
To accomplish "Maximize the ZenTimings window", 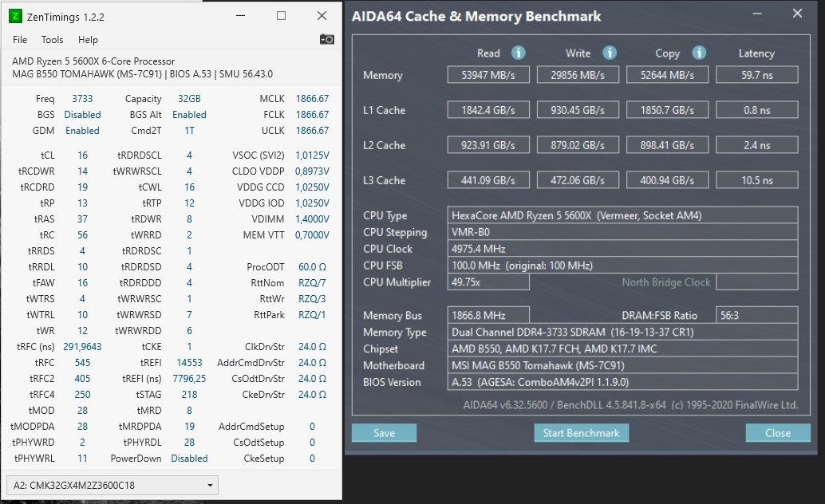I will (x=281, y=16).
